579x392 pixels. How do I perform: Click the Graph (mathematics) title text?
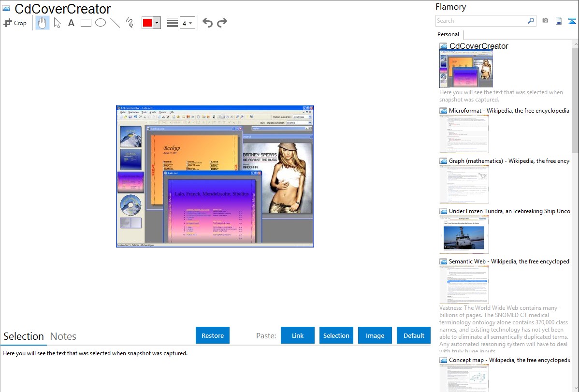tap(509, 161)
